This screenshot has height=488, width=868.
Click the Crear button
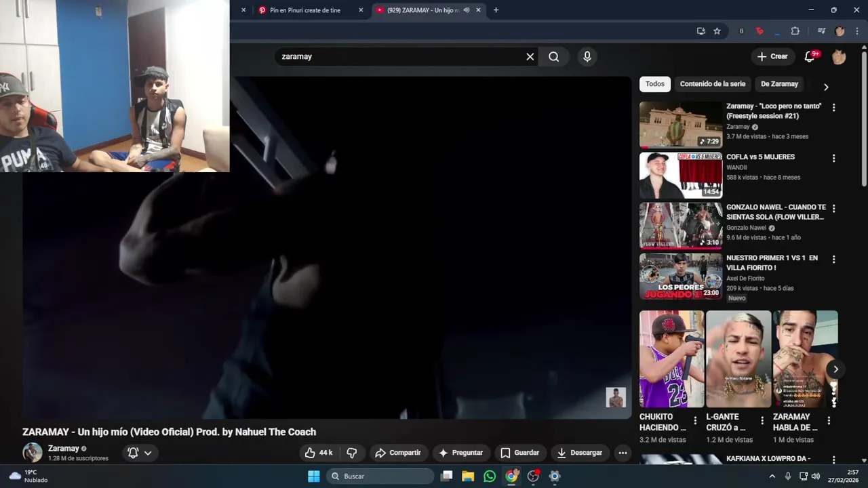[x=772, y=57]
